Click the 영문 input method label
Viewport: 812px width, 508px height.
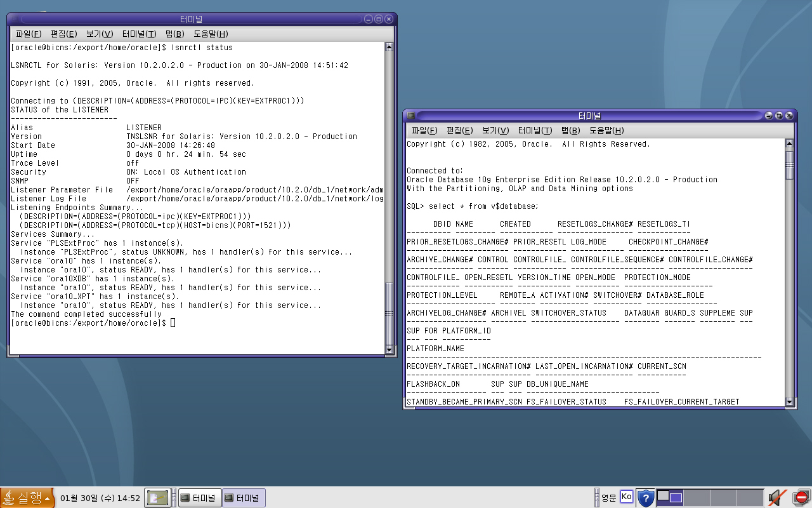tap(608, 498)
